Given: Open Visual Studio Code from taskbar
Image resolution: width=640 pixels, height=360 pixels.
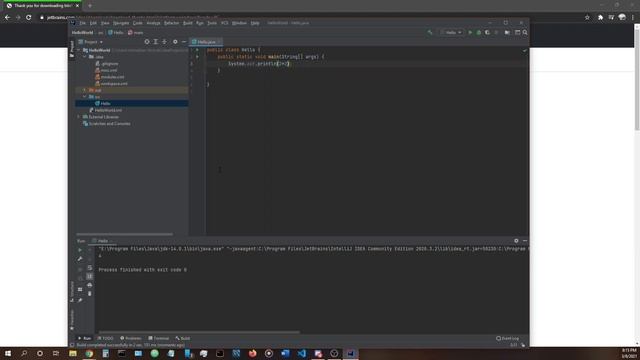Looking at the screenshot, I should 301,353.
